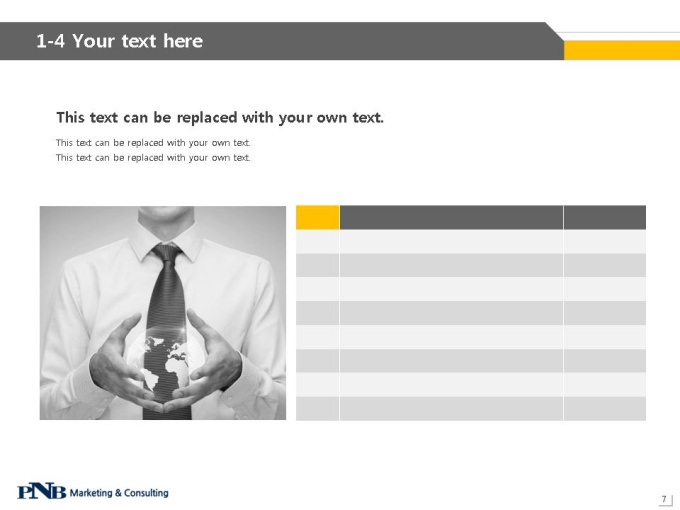
Task: Click the slide page number 7
Action: pyautogui.click(x=664, y=499)
